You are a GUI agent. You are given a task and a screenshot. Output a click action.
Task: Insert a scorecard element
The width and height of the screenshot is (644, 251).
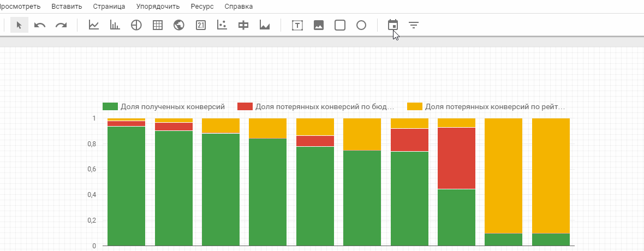pos(201,26)
